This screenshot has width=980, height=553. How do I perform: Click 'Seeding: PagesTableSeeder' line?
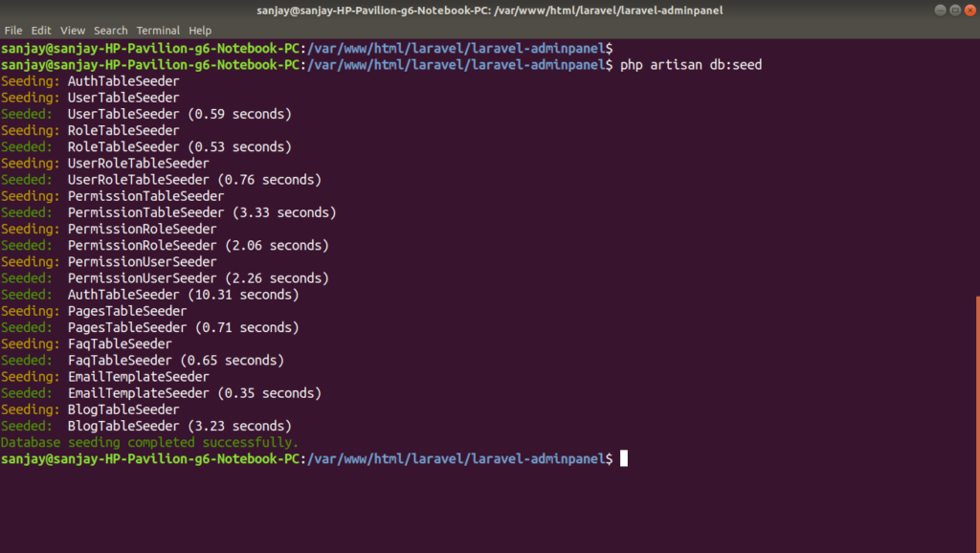[x=94, y=311]
